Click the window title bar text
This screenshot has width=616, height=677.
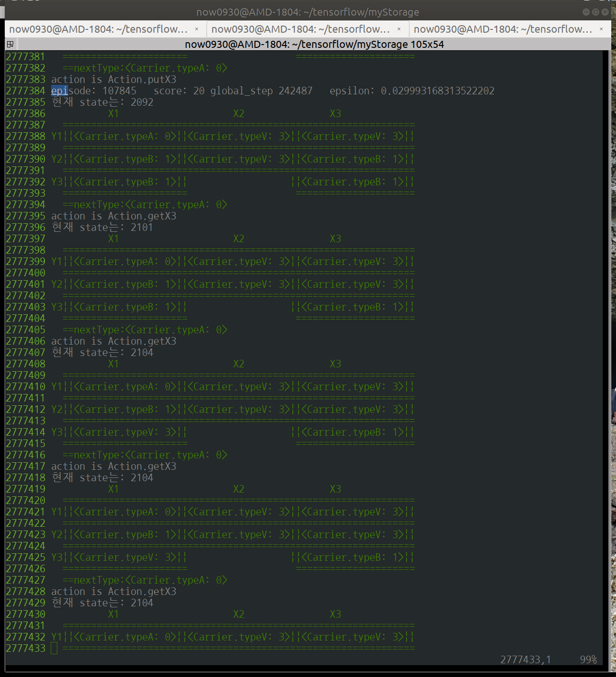pyautogui.click(x=308, y=12)
